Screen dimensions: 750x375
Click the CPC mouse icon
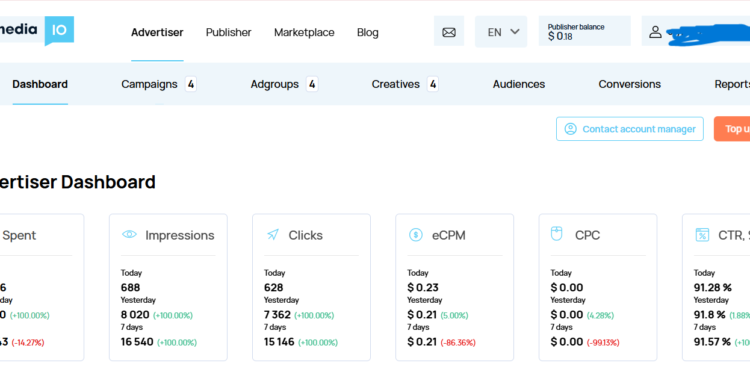(x=557, y=234)
